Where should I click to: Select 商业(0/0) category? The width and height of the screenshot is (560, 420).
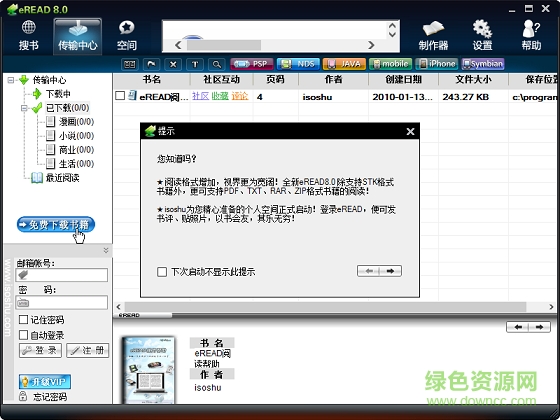(x=76, y=150)
